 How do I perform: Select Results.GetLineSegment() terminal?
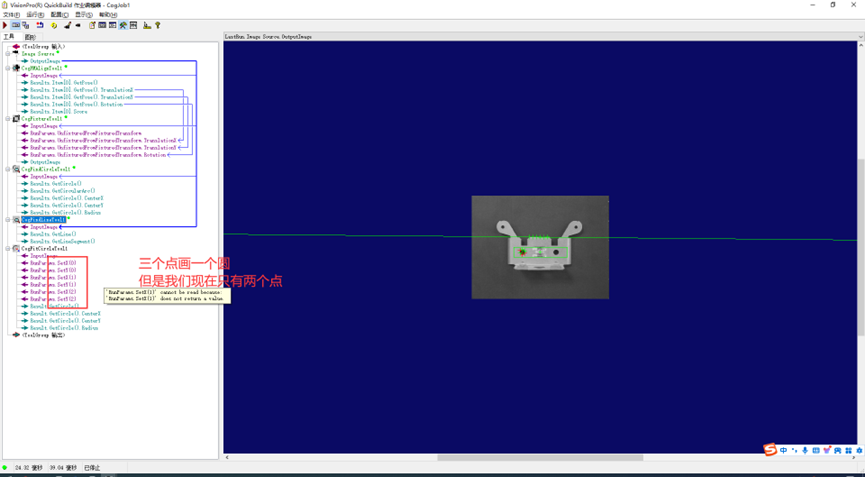click(62, 242)
